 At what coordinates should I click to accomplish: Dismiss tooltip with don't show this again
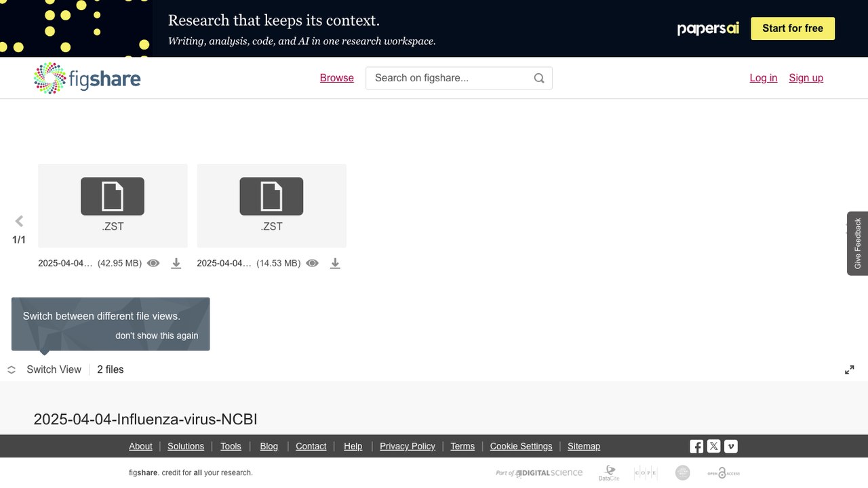pyautogui.click(x=157, y=335)
